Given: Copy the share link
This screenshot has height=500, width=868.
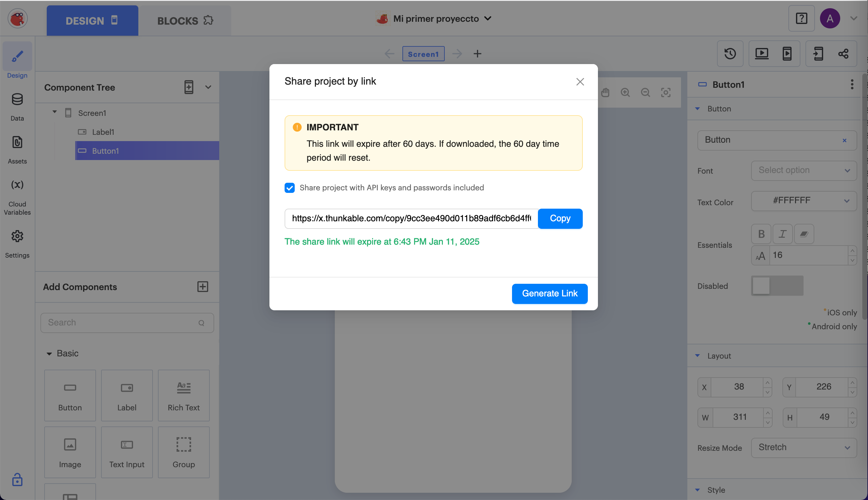Looking at the screenshot, I should coord(560,218).
